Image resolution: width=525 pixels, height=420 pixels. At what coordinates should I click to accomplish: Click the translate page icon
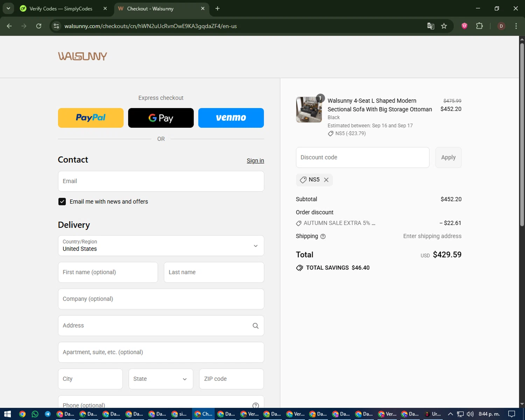431,26
